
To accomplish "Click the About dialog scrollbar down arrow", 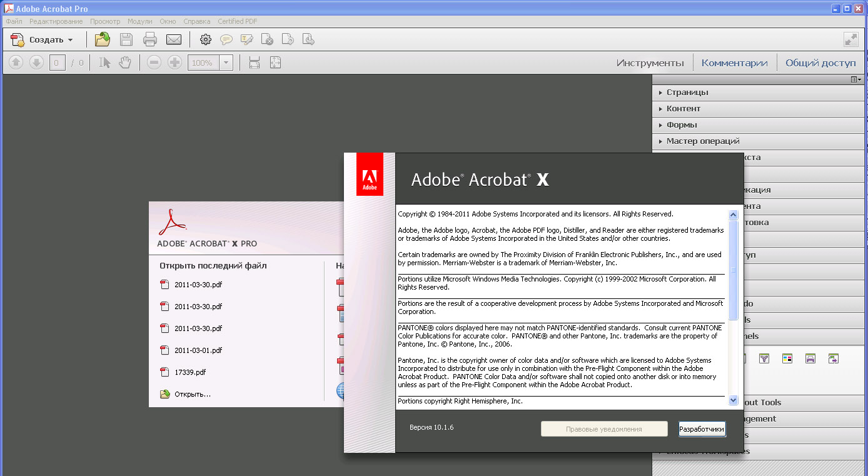I will (734, 400).
